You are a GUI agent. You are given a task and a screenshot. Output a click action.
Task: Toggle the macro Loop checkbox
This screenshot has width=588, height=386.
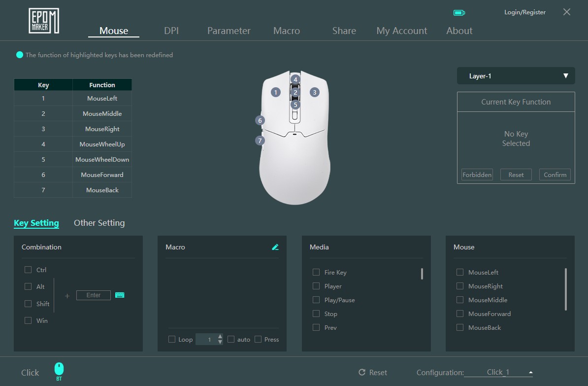pos(172,339)
